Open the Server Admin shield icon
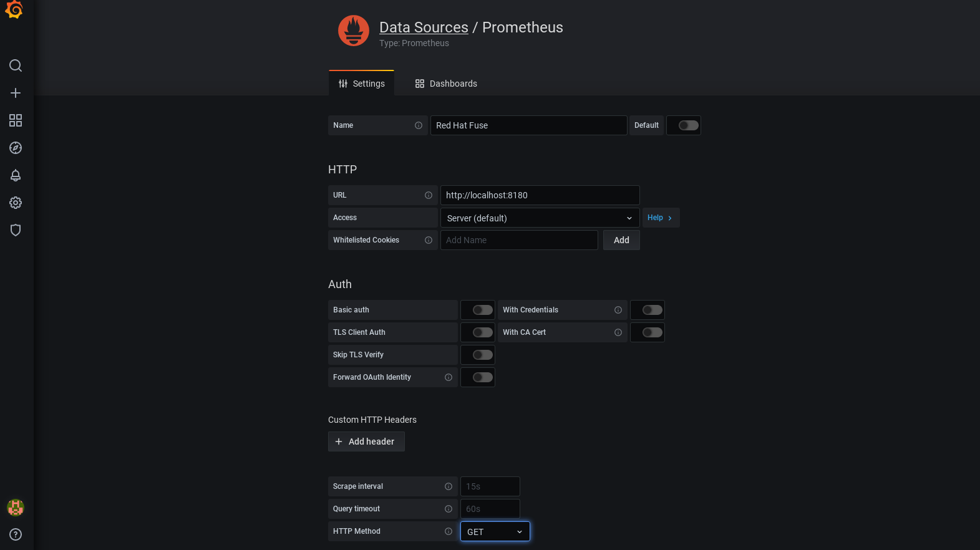This screenshot has height=550, width=980. [16, 230]
